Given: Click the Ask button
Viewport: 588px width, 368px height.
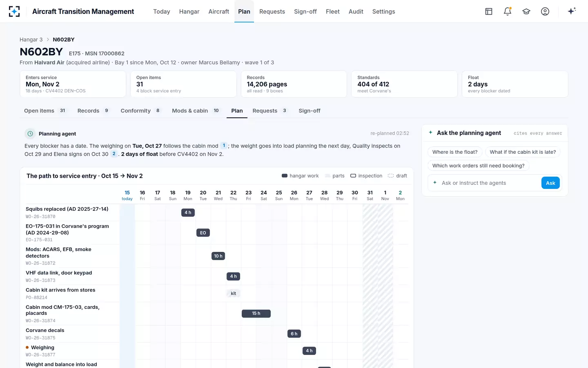Looking at the screenshot, I should (550, 183).
